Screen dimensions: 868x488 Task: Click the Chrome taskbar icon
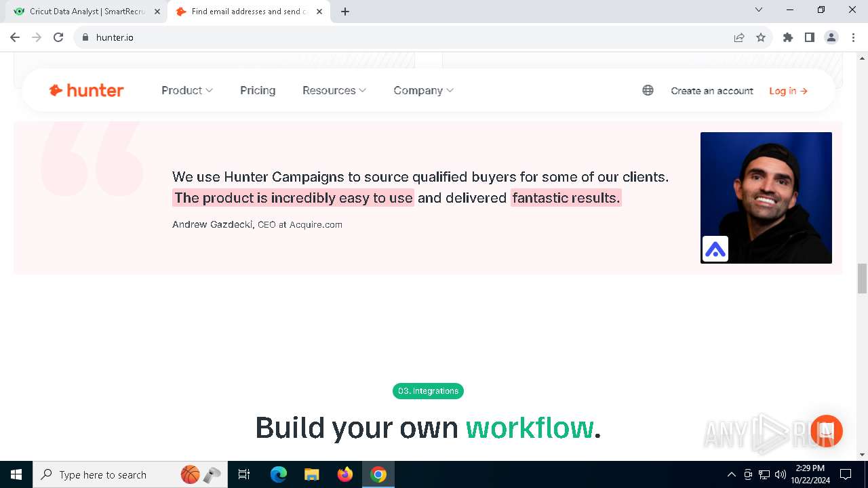coord(378,474)
